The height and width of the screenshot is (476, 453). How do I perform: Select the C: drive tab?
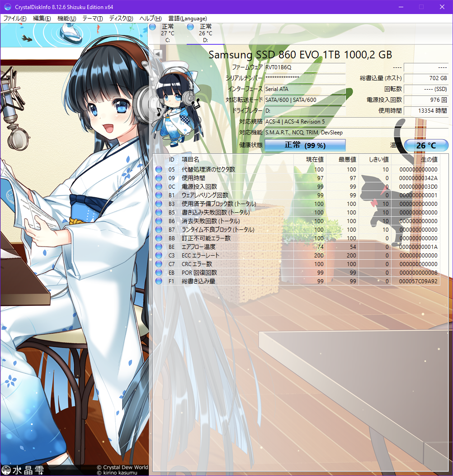167,33
